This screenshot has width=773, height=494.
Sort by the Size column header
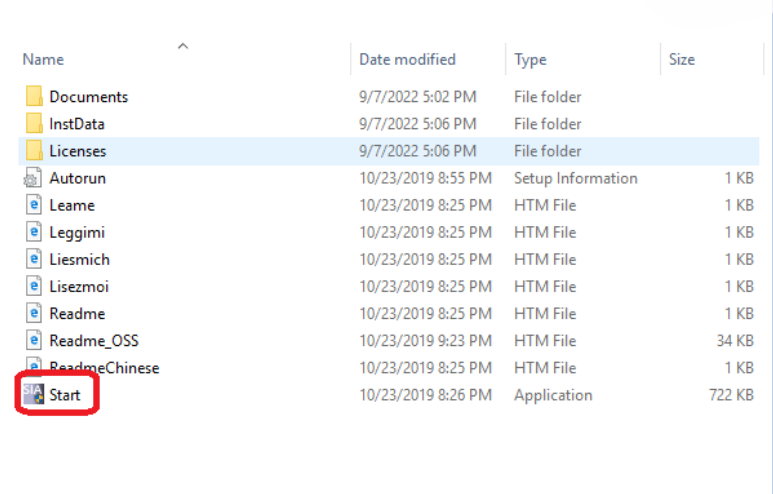point(681,60)
